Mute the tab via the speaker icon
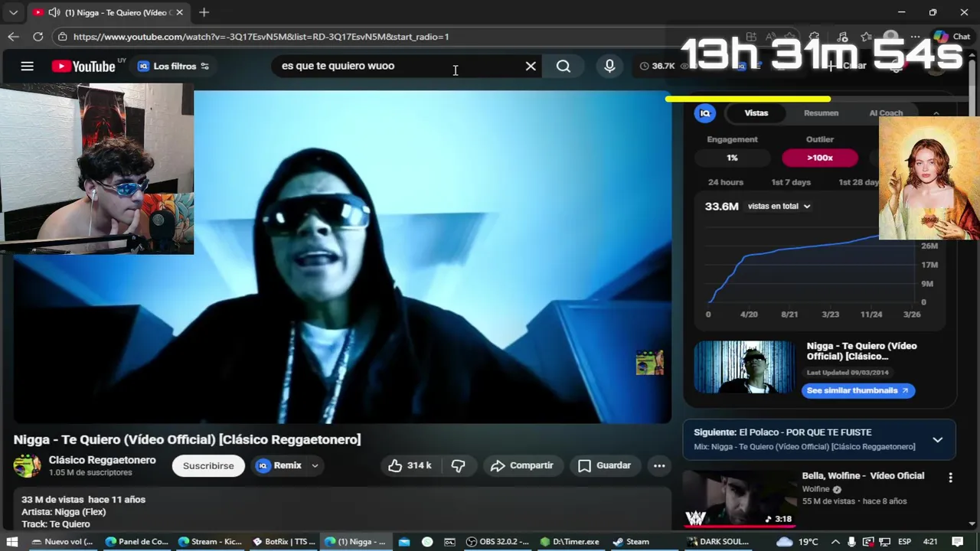Viewport: 980px width, 551px height. pos(54,12)
